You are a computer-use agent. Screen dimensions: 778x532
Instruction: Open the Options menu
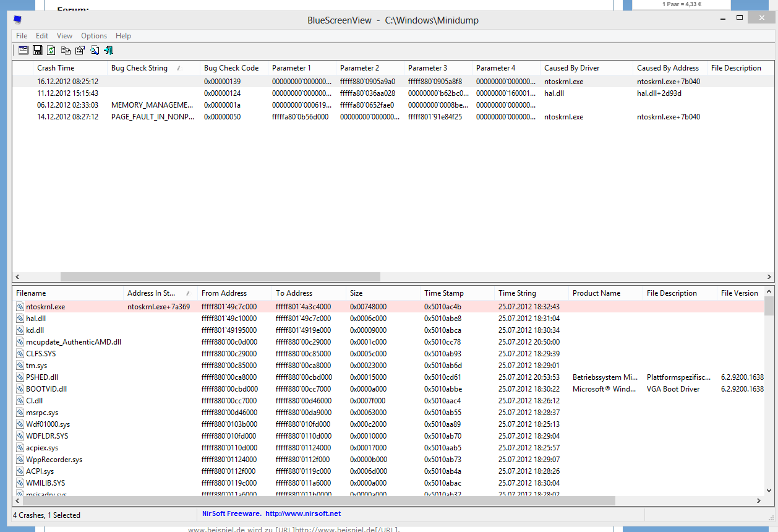click(94, 36)
